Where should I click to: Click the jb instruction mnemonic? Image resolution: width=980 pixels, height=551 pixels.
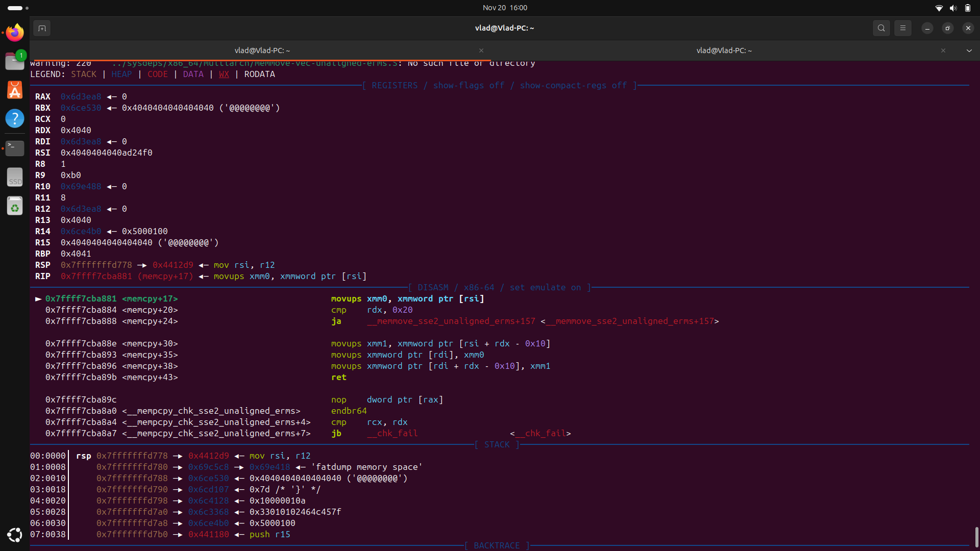coord(336,433)
